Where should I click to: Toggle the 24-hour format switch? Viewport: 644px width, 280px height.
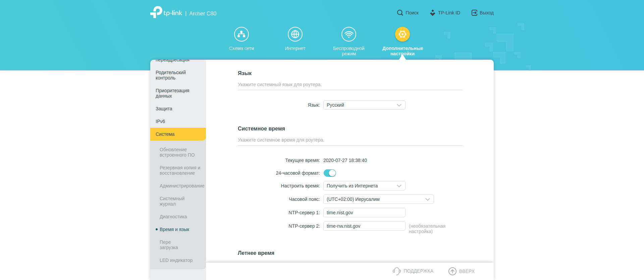pos(330,173)
